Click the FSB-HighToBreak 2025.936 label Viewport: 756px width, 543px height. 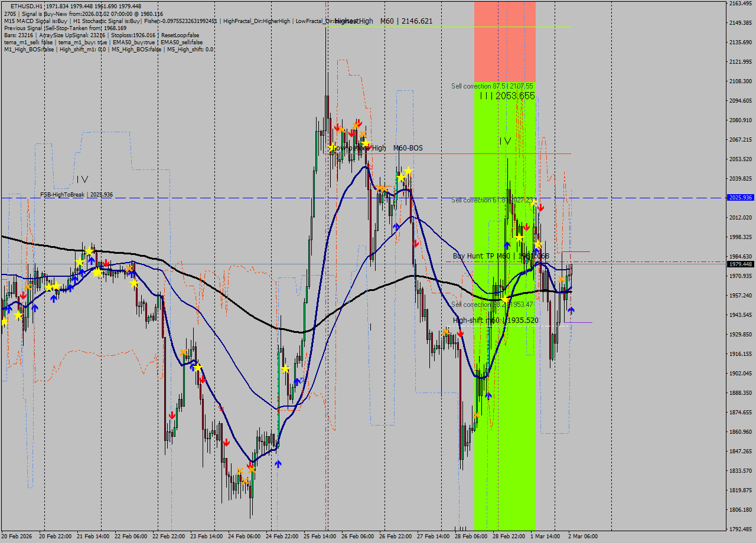tap(76, 194)
